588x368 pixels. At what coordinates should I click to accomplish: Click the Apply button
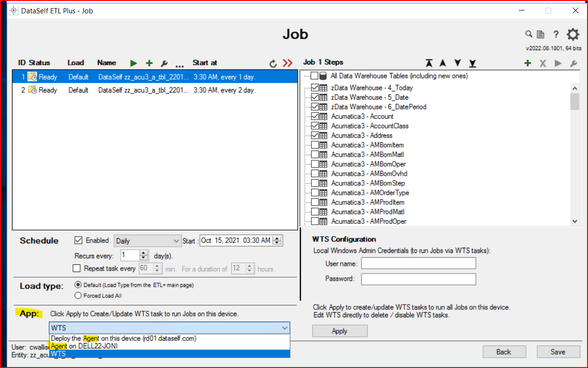pos(340,331)
